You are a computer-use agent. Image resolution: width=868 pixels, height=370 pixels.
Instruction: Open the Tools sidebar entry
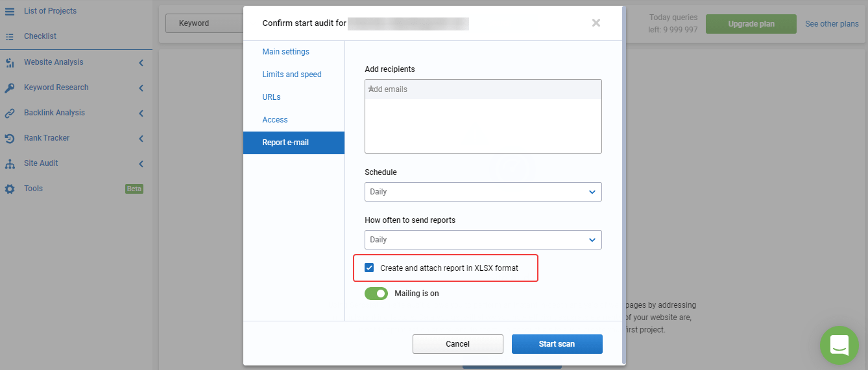(x=34, y=189)
